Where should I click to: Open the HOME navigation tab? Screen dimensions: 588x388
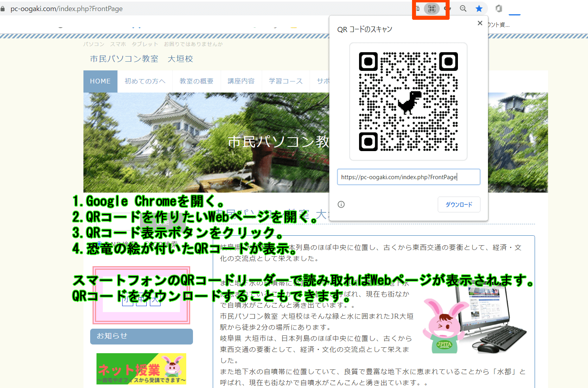tap(100, 81)
